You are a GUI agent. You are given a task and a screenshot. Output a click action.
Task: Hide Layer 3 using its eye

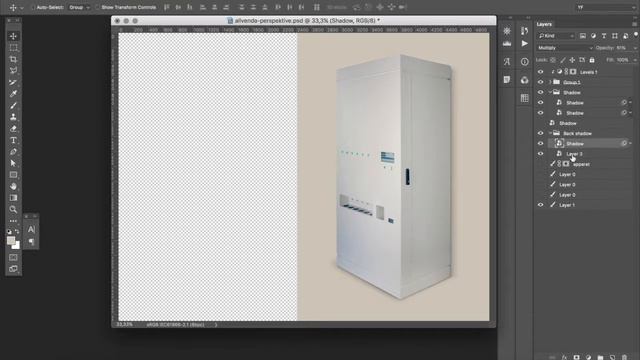[540, 153]
